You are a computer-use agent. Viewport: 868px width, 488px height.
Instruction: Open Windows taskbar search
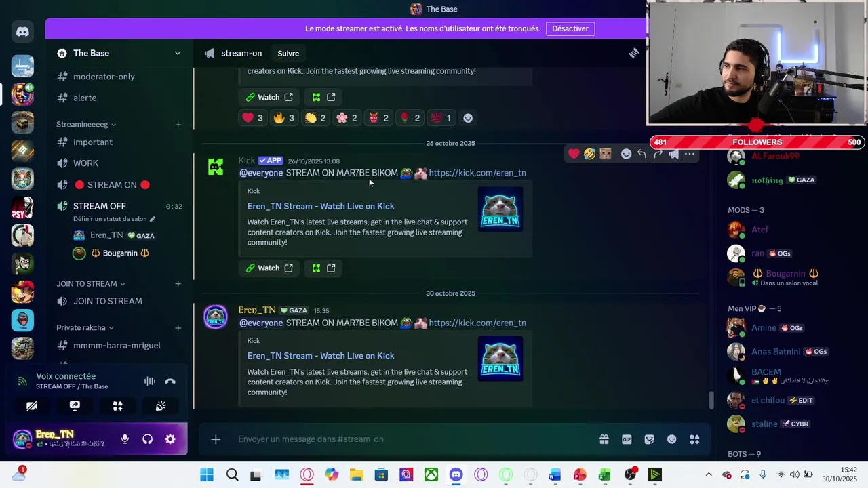(232, 475)
